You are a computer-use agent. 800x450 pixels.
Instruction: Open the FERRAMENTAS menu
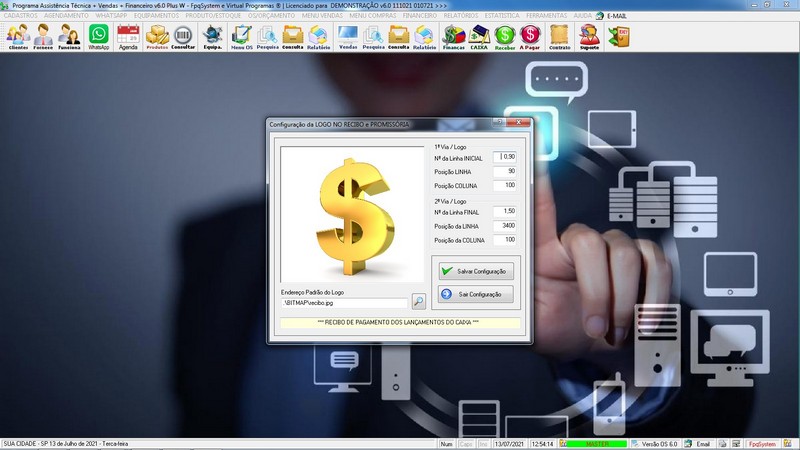[x=546, y=16]
